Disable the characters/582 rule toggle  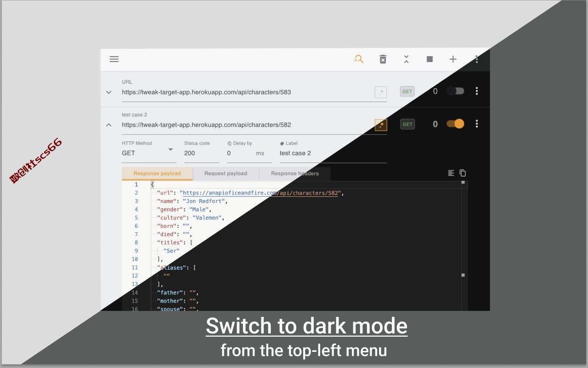click(455, 124)
